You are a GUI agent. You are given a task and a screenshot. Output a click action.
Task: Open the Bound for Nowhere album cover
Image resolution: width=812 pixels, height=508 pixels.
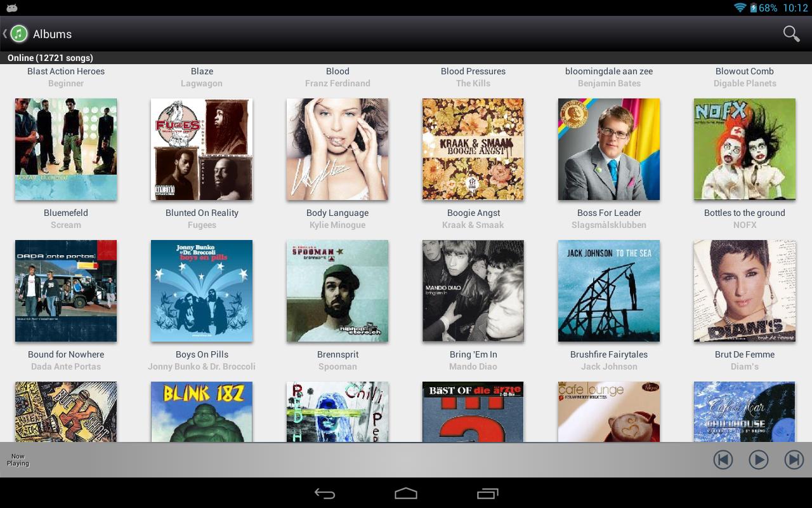(x=66, y=291)
